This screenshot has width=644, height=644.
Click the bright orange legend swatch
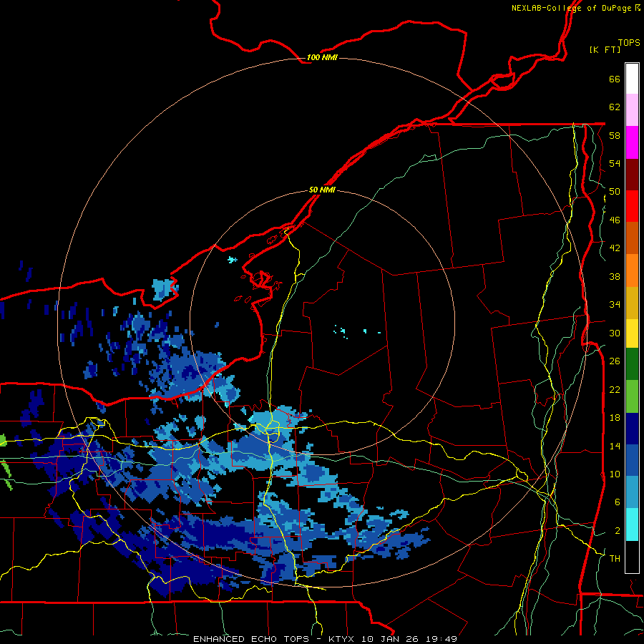pyautogui.click(x=632, y=270)
